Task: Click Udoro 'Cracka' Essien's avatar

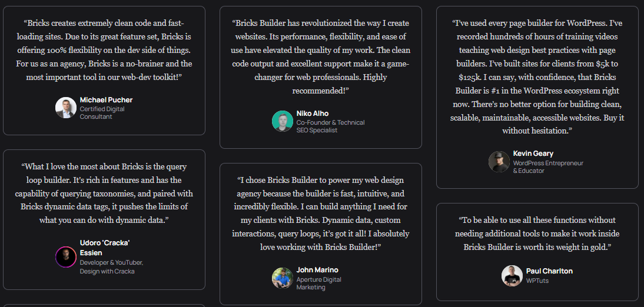Action: coord(66,257)
